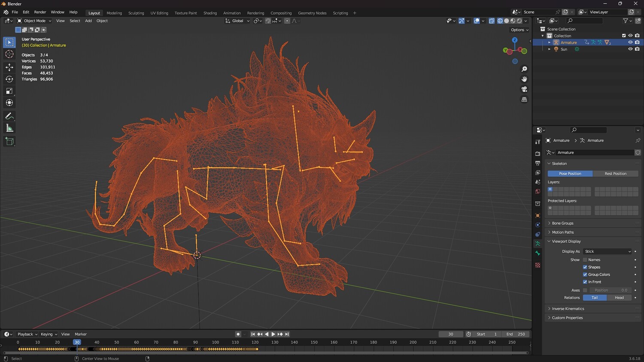Click the perspective/orthographic grid gizmo

[x=524, y=100]
